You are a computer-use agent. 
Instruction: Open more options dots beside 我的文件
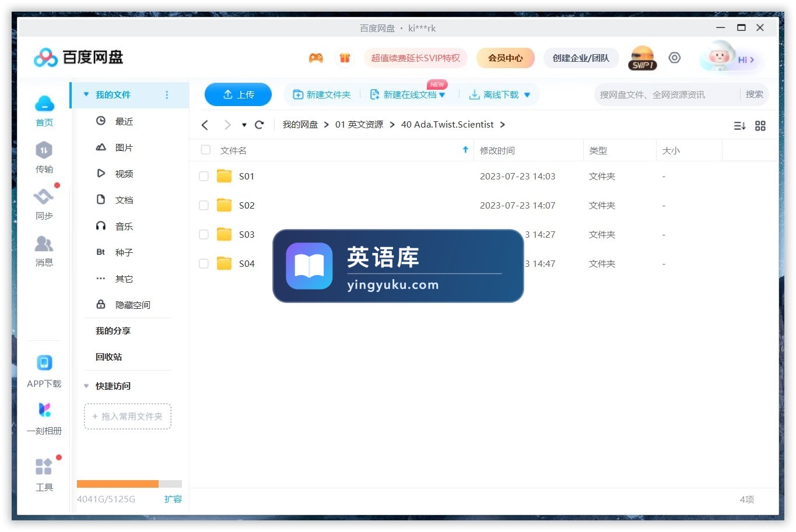[x=167, y=94]
